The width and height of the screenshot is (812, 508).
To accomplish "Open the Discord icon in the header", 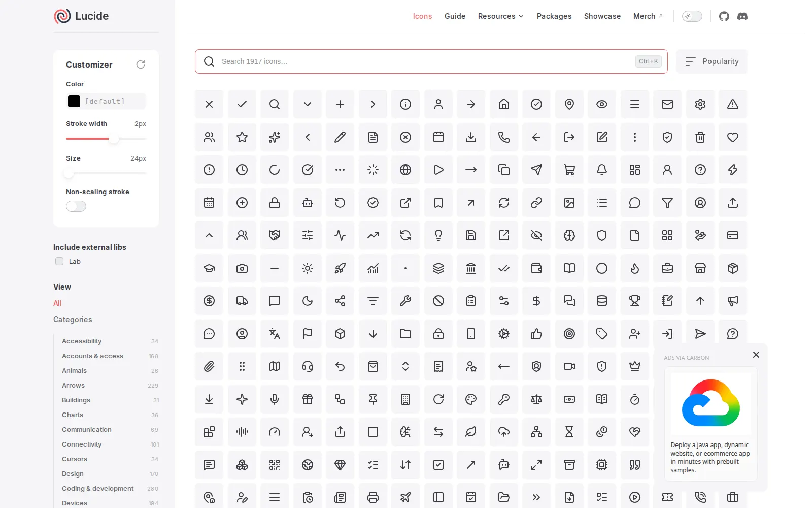I will pos(742,16).
